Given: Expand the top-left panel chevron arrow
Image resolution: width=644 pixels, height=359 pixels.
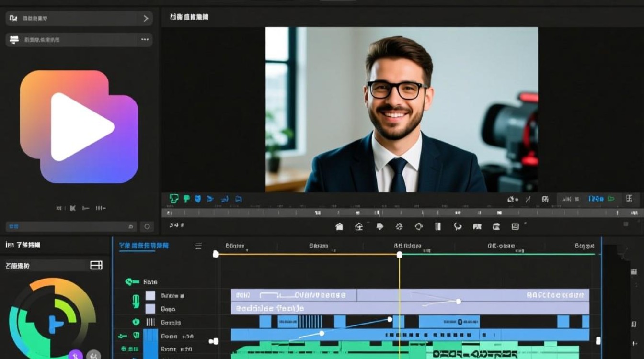Looking at the screenshot, I should pos(146,18).
